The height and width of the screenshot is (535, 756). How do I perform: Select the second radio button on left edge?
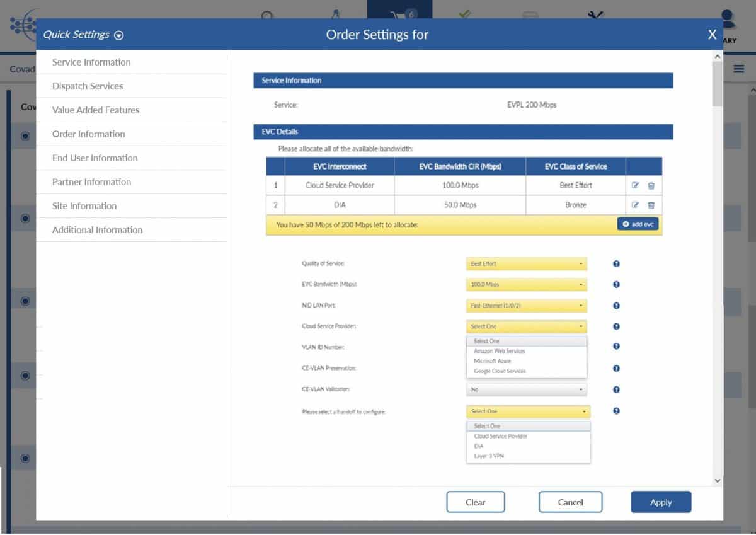pos(26,219)
